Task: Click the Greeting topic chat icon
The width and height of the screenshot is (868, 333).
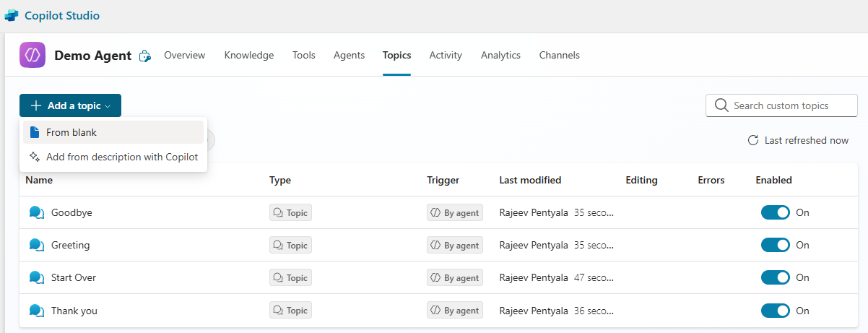Action: (x=37, y=245)
